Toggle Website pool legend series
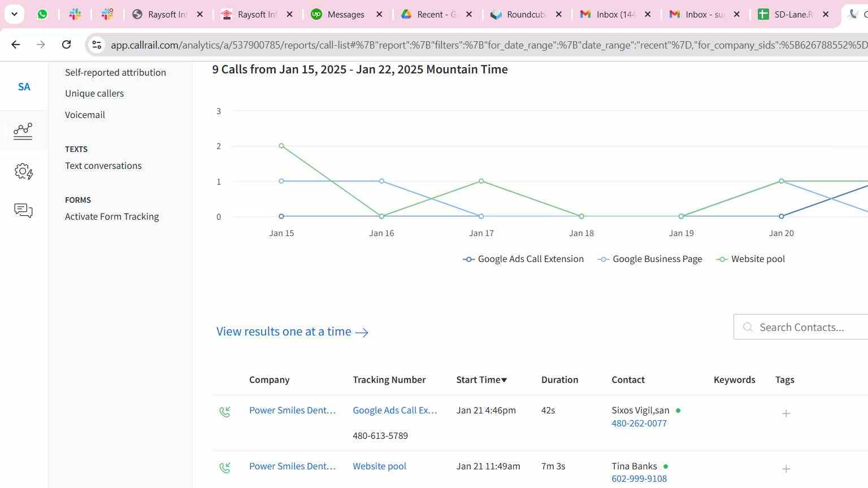The width and height of the screenshot is (868, 488). pos(750,259)
